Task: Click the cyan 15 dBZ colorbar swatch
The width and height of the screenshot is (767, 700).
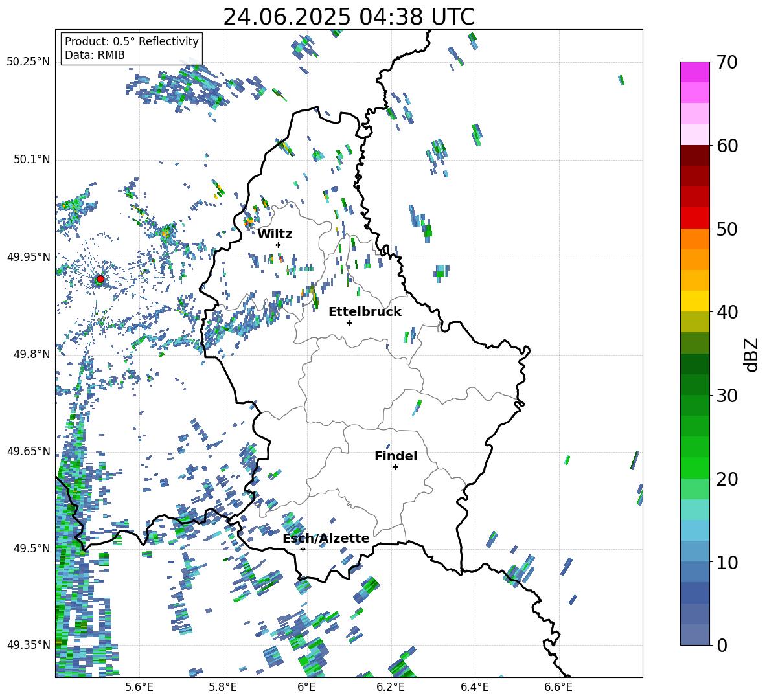Action: (x=694, y=510)
